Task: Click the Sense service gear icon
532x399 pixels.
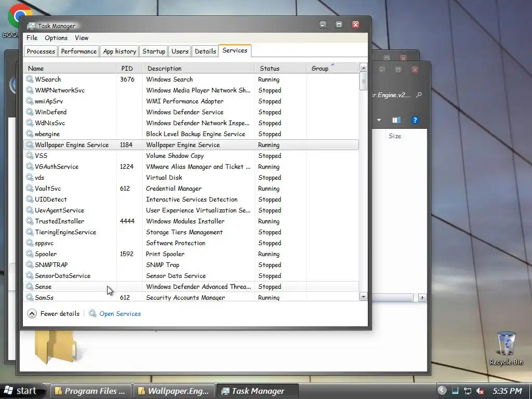Action: pyautogui.click(x=30, y=287)
